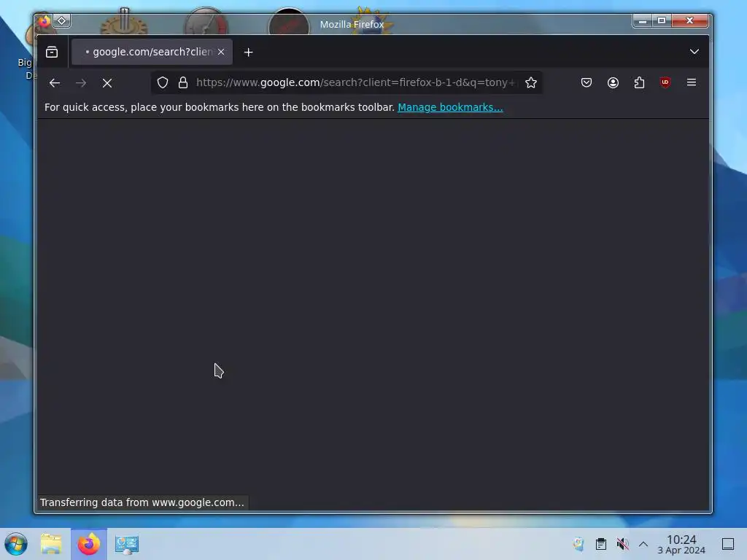This screenshot has height=560, width=747.
Task: Open the clipboard tray icon
Action: [x=601, y=544]
